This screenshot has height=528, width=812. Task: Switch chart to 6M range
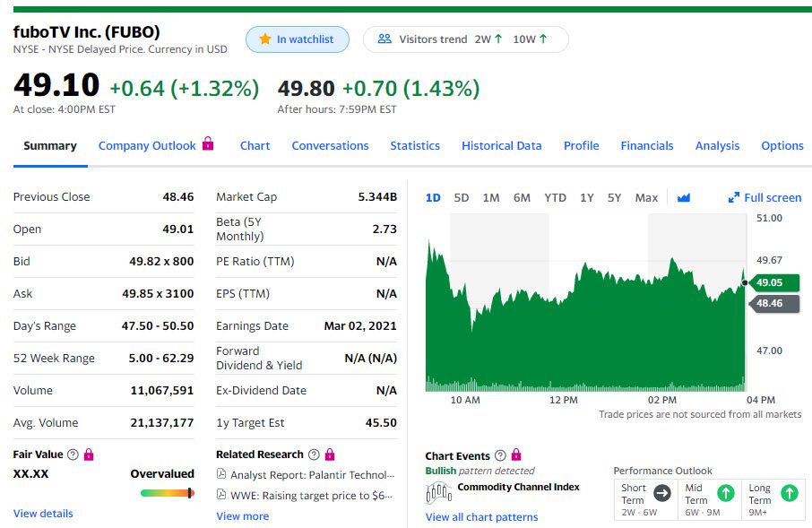click(x=522, y=197)
